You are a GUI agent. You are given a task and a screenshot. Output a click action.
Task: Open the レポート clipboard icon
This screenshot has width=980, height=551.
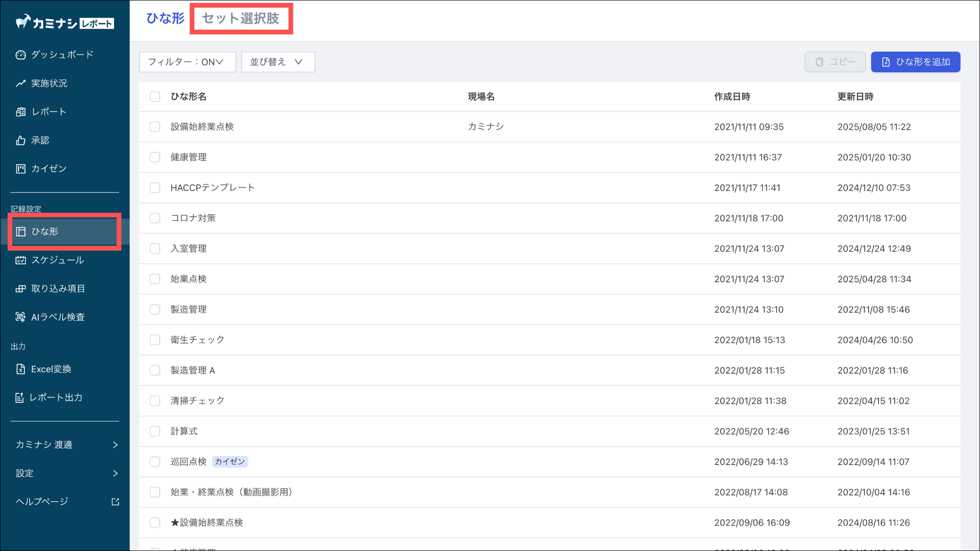pos(20,112)
